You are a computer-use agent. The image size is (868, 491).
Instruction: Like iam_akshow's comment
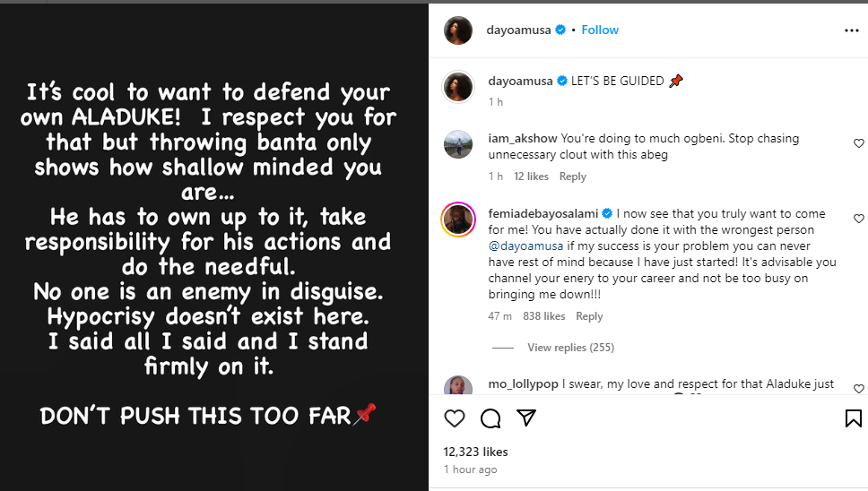click(858, 143)
